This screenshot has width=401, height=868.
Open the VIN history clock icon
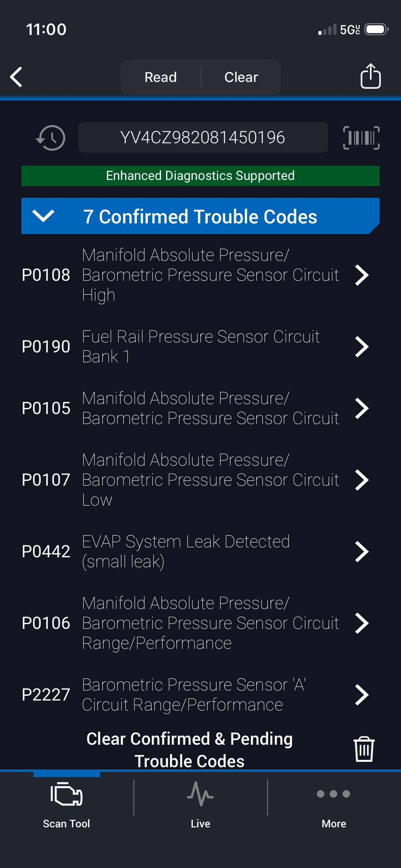tap(51, 138)
